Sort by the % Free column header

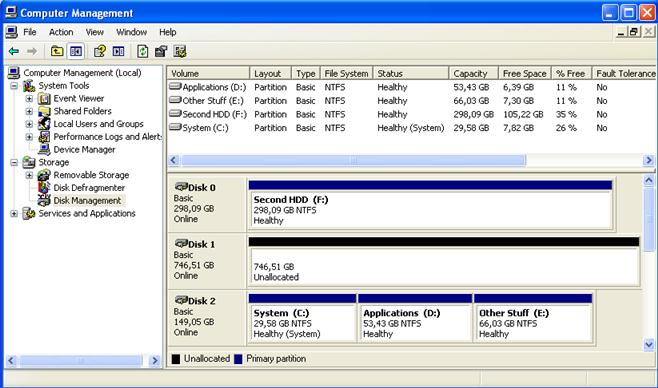pos(571,73)
